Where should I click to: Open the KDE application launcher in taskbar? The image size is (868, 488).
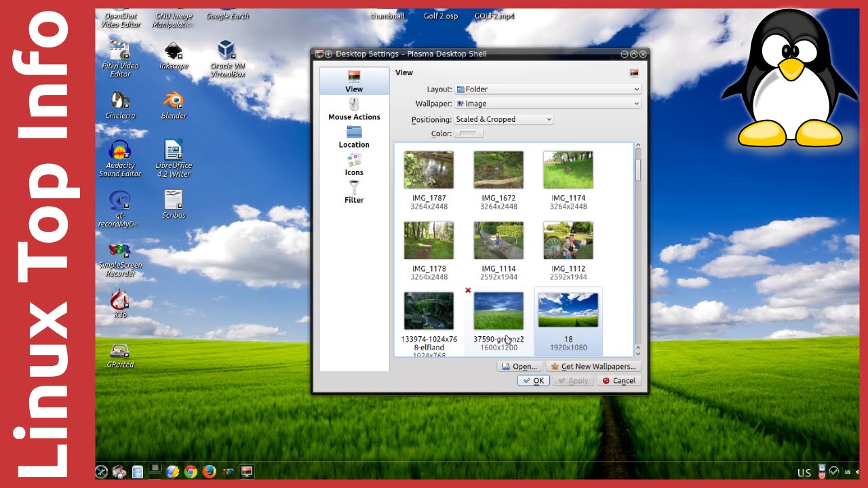coord(102,472)
